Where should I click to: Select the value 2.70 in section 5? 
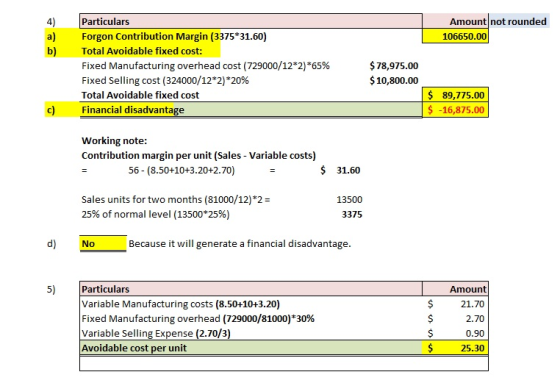pos(475,319)
